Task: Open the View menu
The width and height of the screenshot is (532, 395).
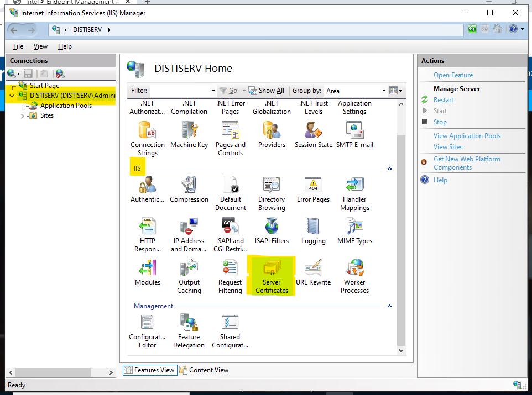Action: point(40,46)
